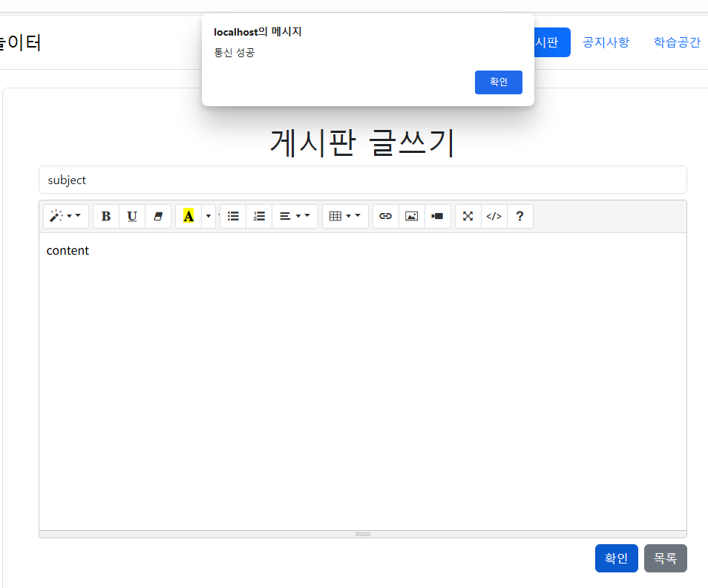The height and width of the screenshot is (588, 708).
Task: Click into the content editor area
Action: 363,382
